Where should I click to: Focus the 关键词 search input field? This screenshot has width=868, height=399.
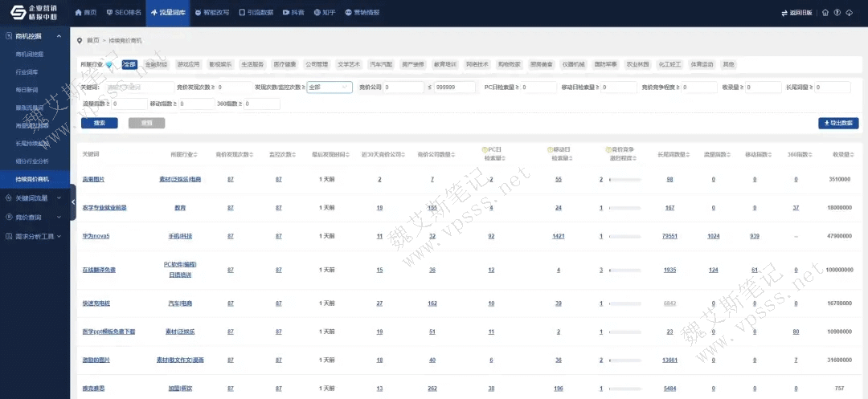134,87
